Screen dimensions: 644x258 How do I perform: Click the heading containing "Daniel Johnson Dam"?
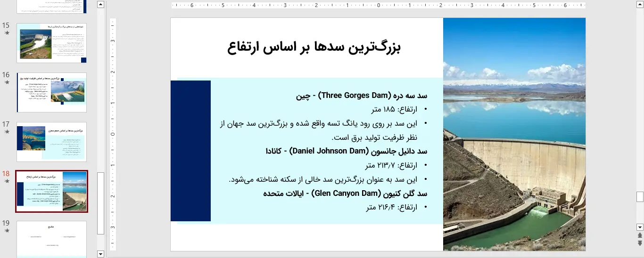point(347,151)
